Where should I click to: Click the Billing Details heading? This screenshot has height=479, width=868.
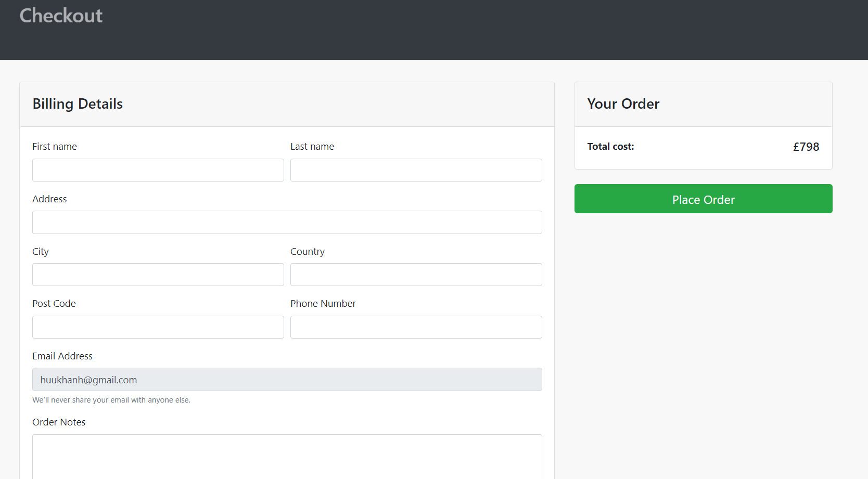[77, 104]
